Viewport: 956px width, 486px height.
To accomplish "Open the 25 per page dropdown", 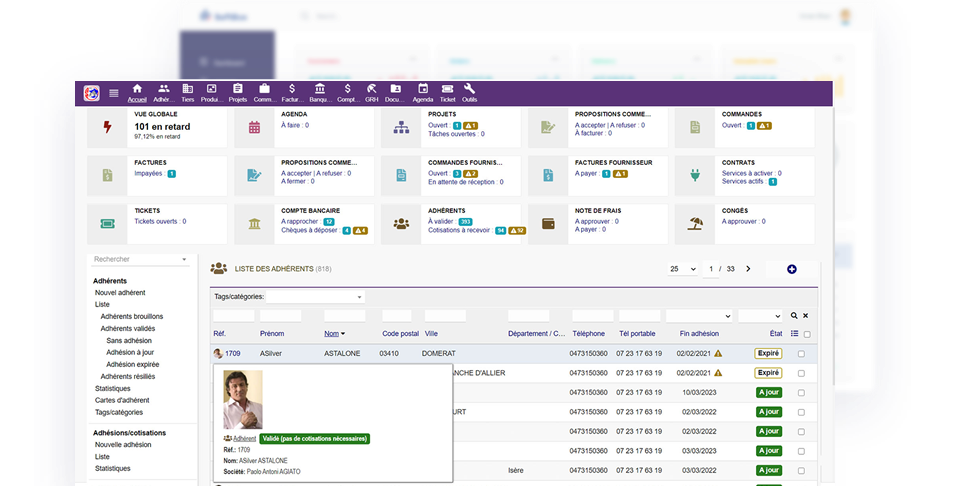I will 683,269.
